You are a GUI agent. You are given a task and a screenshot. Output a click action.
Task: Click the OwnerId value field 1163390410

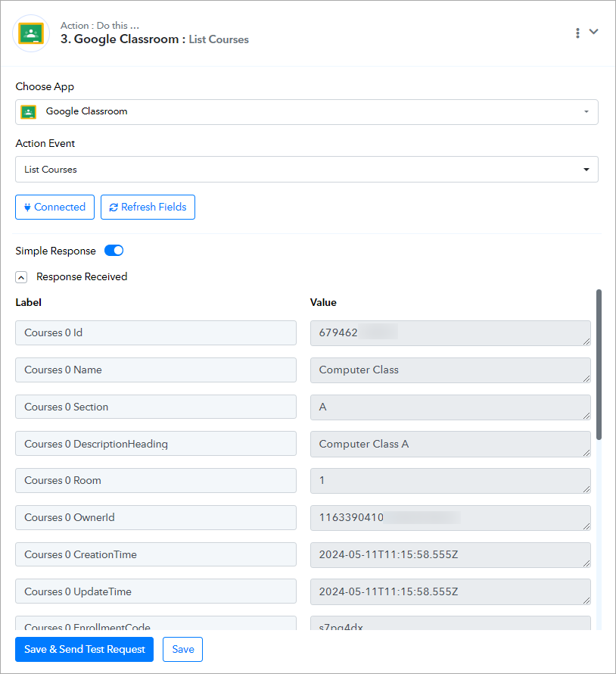(450, 518)
